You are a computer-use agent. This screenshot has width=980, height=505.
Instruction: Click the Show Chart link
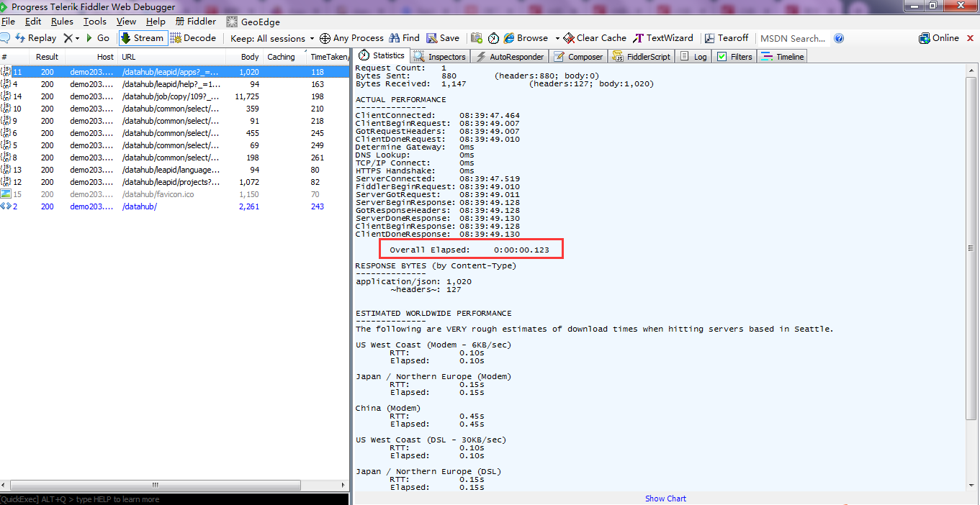(665, 498)
